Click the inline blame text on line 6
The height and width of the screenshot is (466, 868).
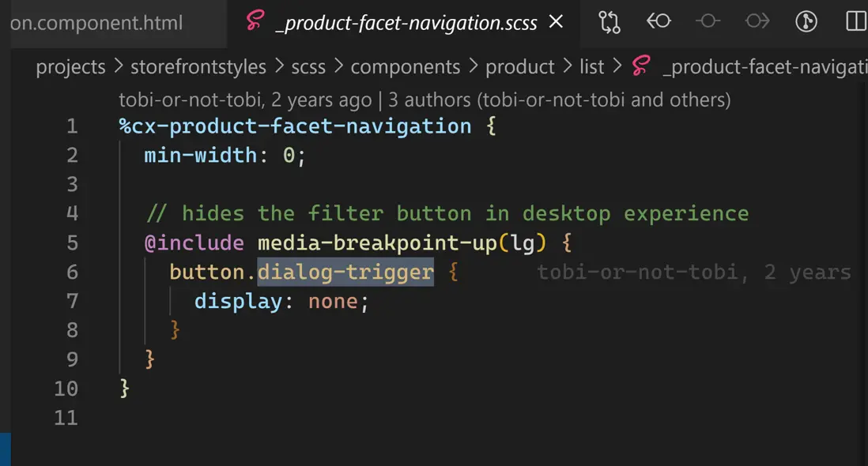point(694,272)
